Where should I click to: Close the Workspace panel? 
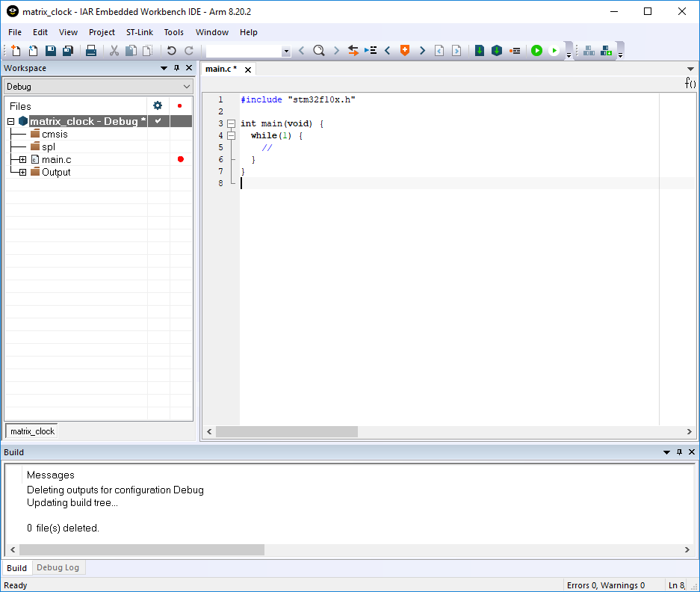[x=189, y=67]
